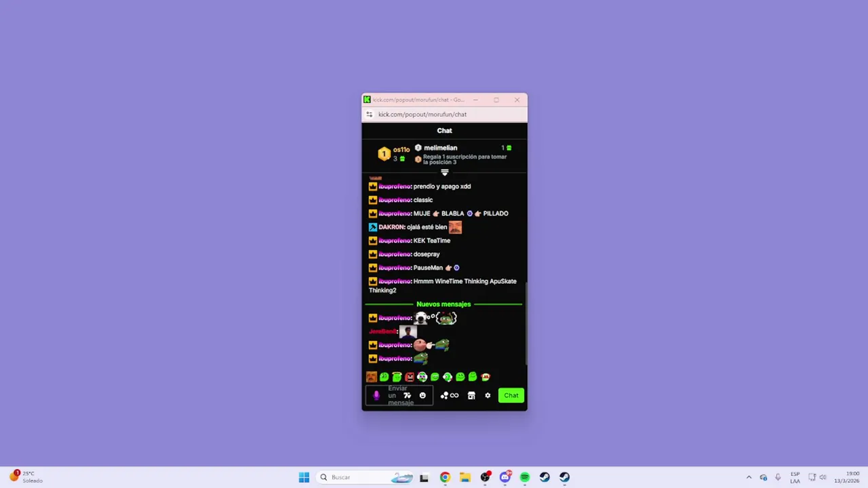Open the 7TV emote picker

click(x=408, y=395)
